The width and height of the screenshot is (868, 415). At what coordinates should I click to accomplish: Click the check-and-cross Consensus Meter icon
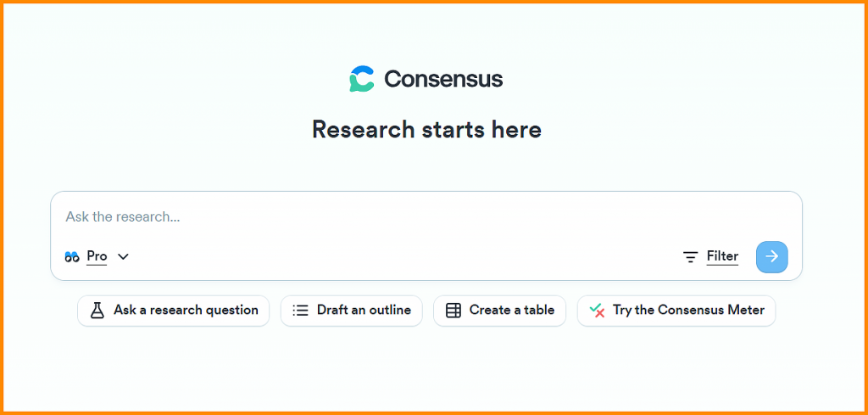[597, 311]
